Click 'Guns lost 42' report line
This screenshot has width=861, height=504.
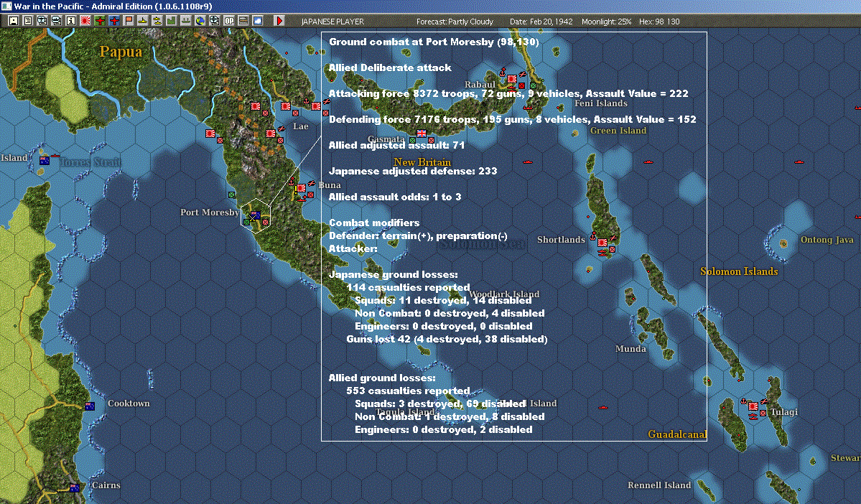click(x=447, y=339)
